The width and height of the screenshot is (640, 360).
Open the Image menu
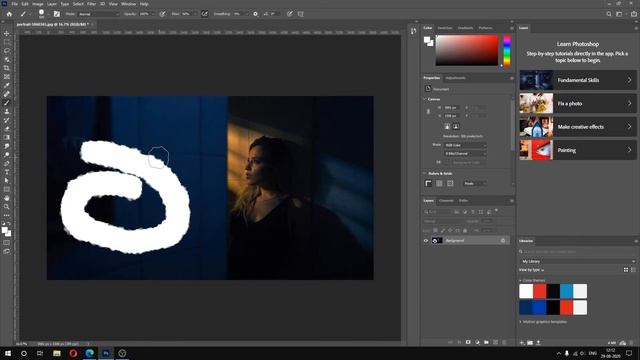pos(37,4)
